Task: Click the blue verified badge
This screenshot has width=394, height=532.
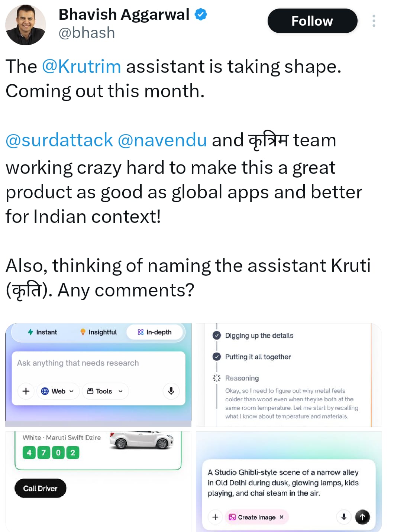Action: 201,15
